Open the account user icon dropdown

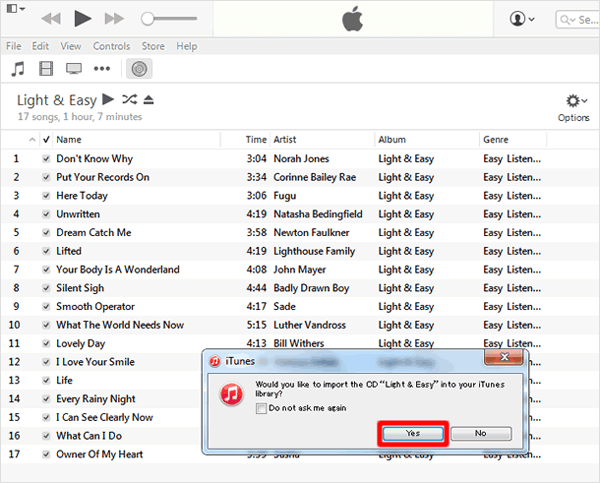pos(522,19)
